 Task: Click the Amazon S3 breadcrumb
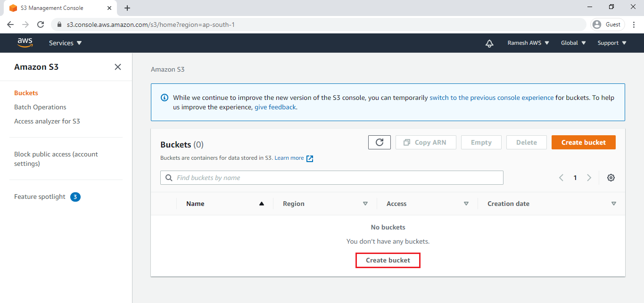pos(168,69)
